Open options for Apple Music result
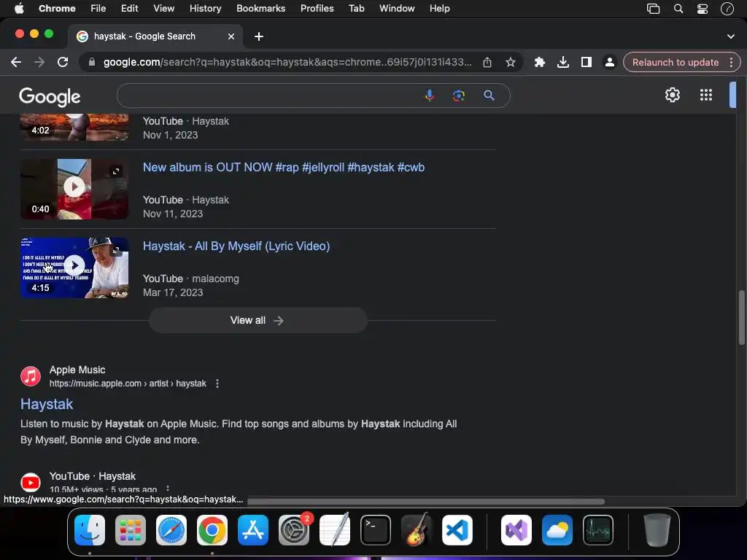Viewport: 747px width, 560px height. pos(217,384)
